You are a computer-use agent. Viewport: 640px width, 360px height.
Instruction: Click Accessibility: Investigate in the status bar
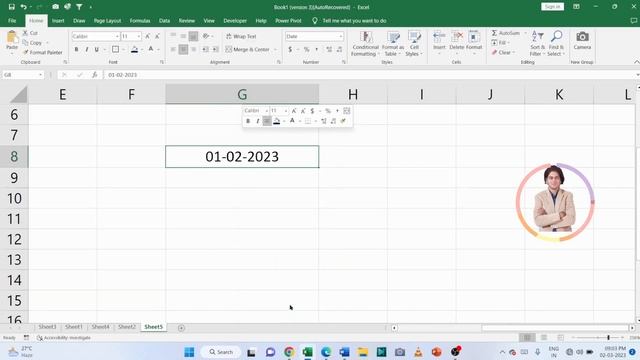click(64, 338)
